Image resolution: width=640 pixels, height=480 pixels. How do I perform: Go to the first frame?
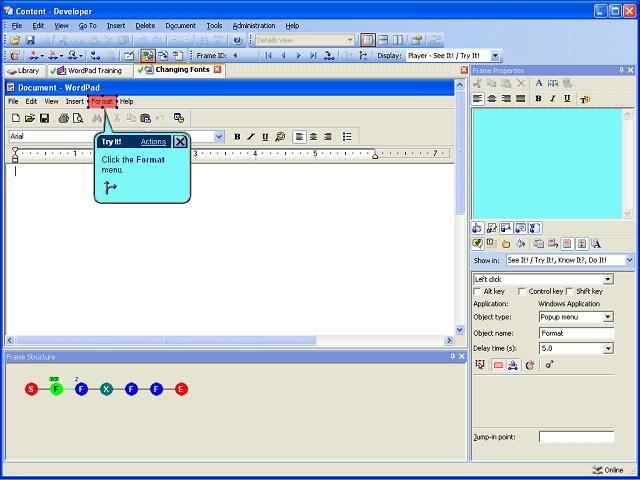(268, 56)
